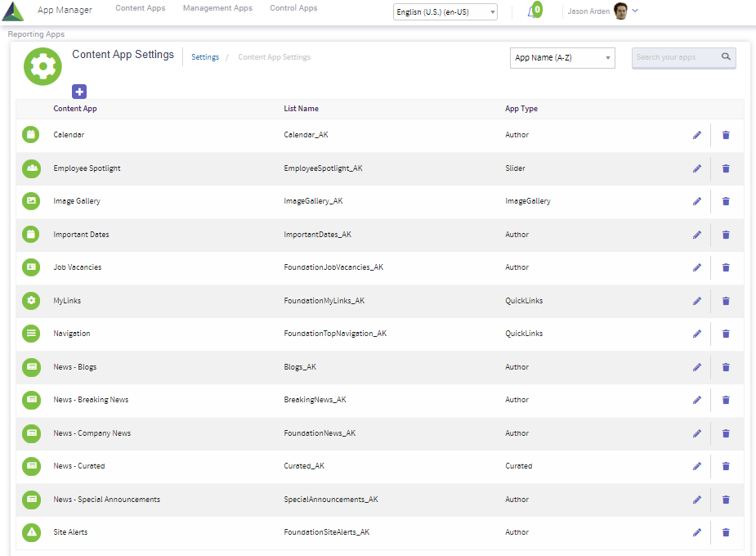
Task: Click into the Search your apps field
Action: coord(674,57)
